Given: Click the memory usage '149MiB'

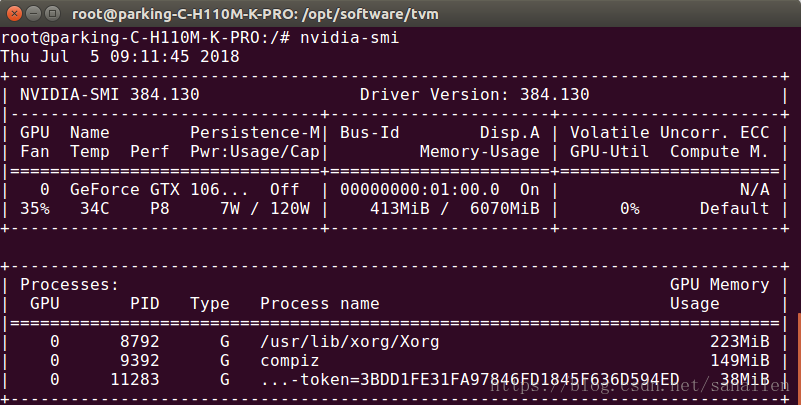Looking at the screenshot, I should (x=740, y=361).
